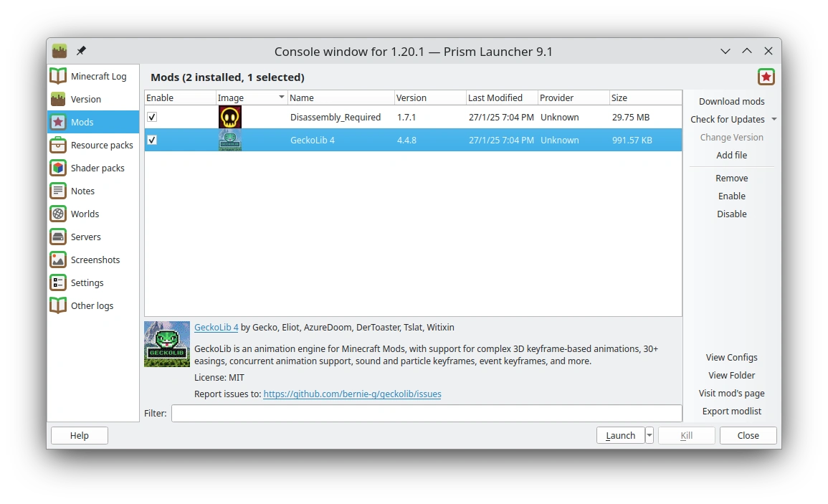Image resolution: width=828 pixels, height=504 pixels.
Task: Click the Disassembly_Required skull image
Action: pyautogui.click(x=229, y=118)
